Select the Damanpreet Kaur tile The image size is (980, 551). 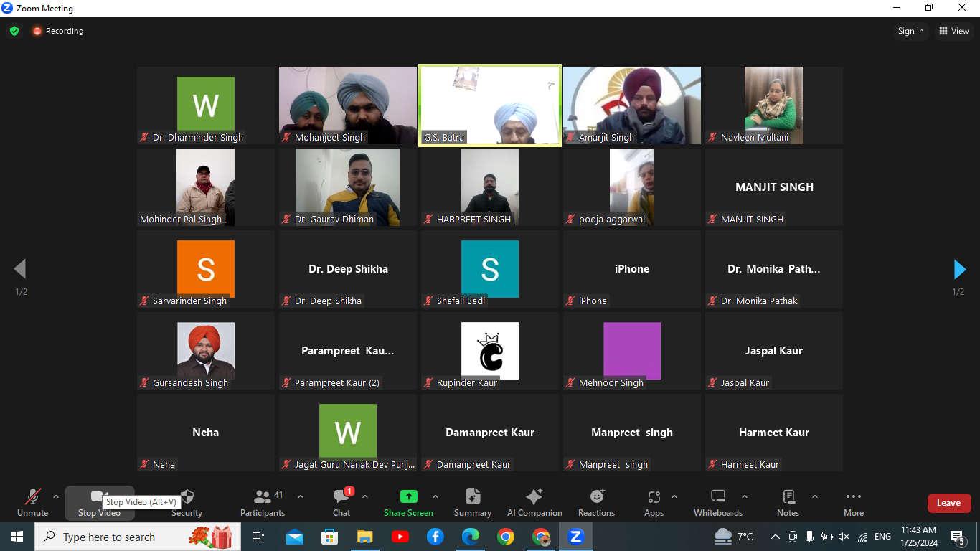[x=490, y=433]
